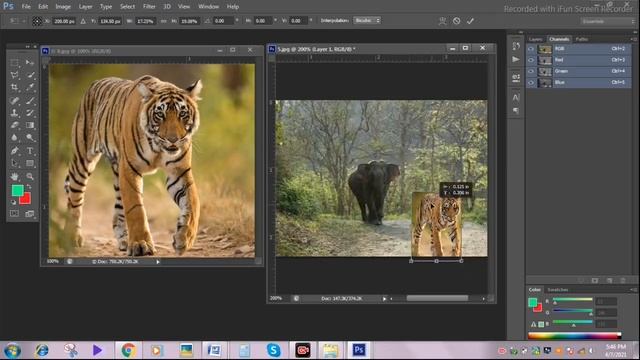Expand the 5.jpg document status info arrow

(x=384, y=299)
